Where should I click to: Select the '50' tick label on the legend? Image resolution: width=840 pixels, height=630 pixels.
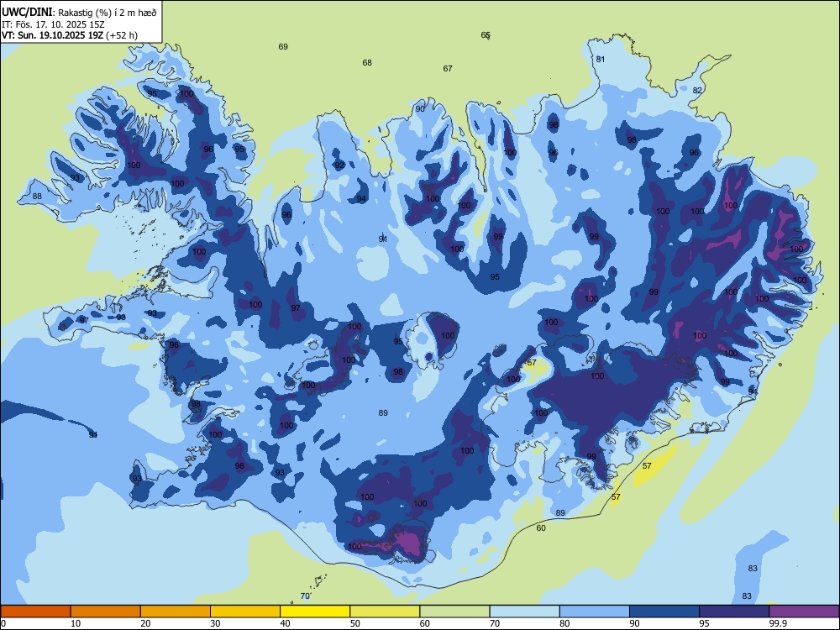tap(354, 623)
